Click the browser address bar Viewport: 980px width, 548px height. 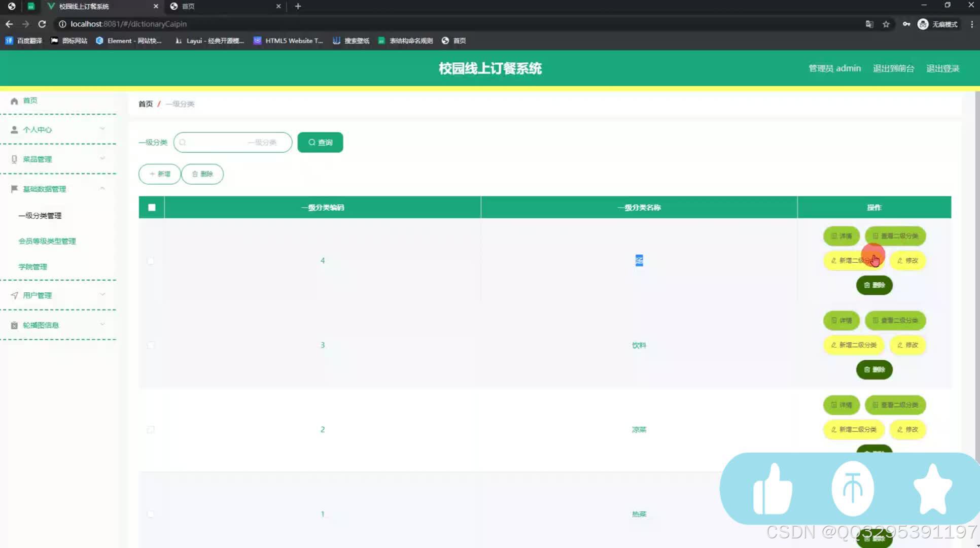(x=457, y=24)
